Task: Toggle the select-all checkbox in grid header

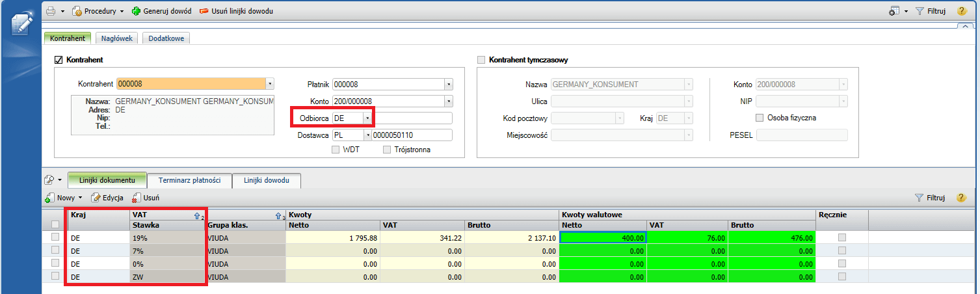Action: tap(55, 225)
